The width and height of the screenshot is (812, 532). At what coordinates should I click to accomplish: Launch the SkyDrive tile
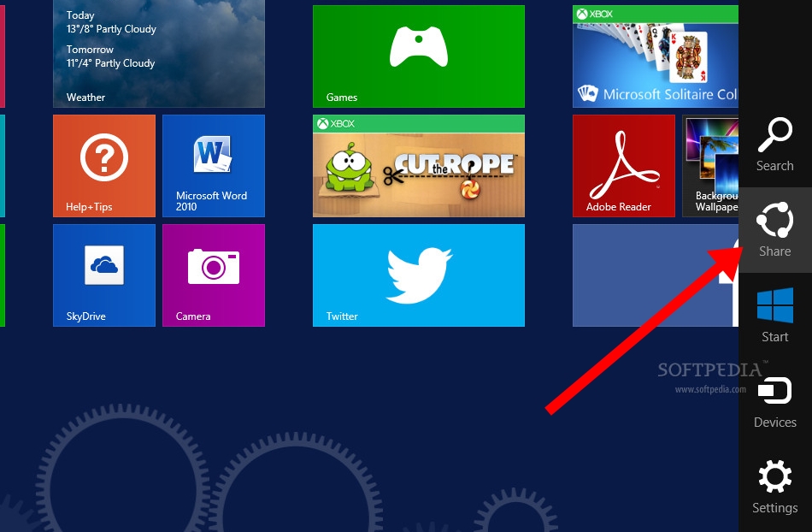[x=104, y=275]
